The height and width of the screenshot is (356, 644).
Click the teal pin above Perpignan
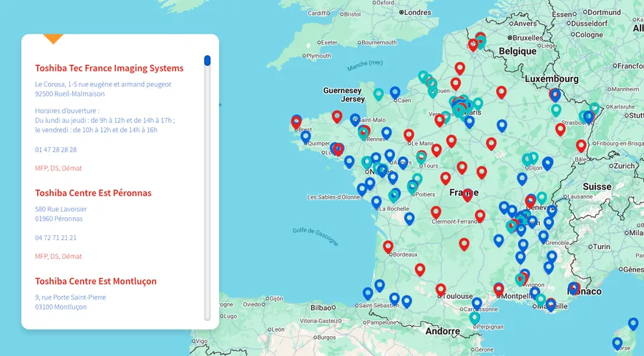tap(474, 317)
